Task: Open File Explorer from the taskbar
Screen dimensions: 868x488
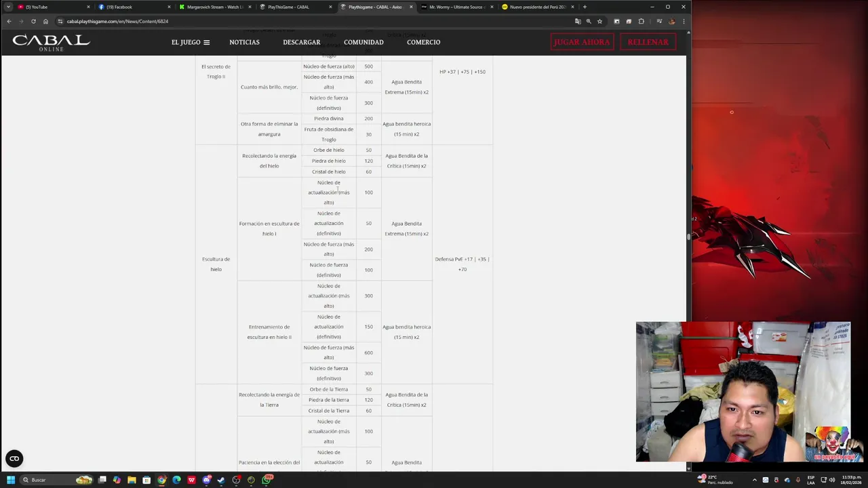Action: [x=132, y=480]
